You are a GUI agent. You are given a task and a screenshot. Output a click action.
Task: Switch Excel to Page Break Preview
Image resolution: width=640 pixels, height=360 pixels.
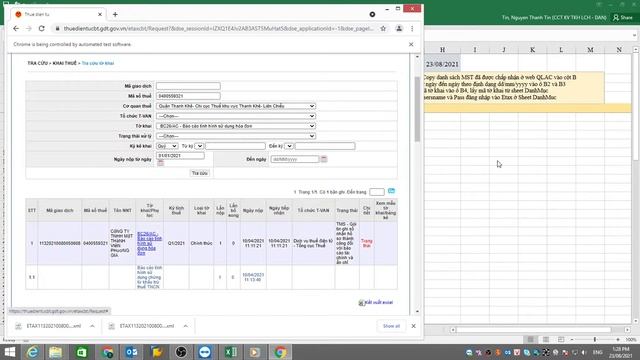tap(561, 340)
